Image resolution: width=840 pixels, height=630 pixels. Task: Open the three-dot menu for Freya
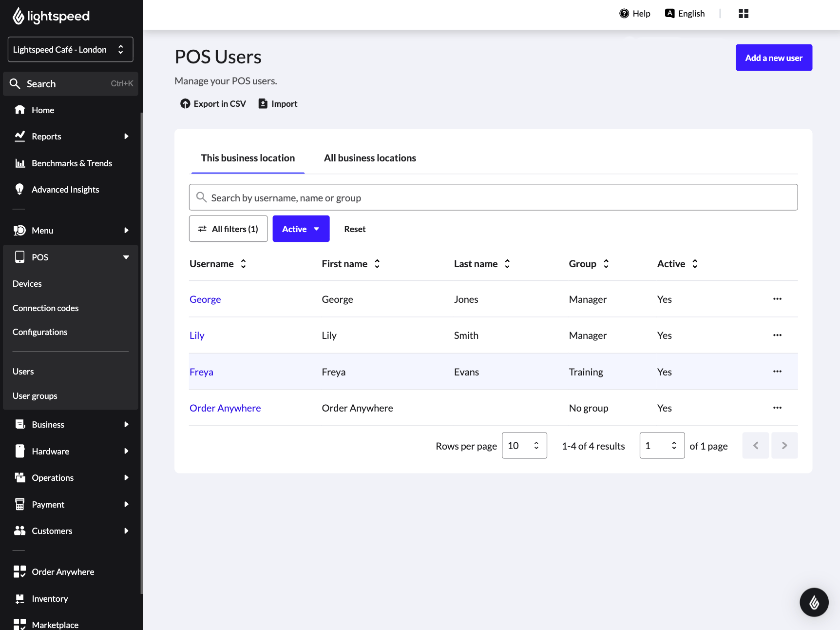pos(777,372)
